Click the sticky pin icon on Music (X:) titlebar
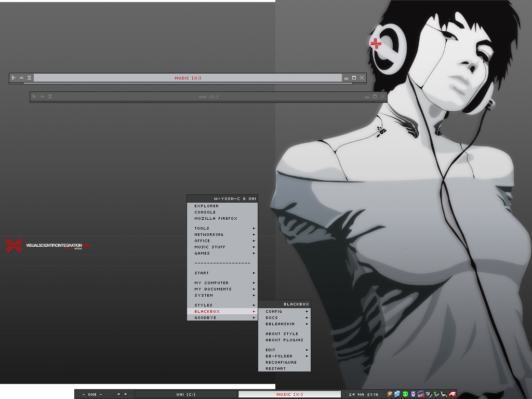The width and height of the screenshot is (532, 399). tap(14, 78)
